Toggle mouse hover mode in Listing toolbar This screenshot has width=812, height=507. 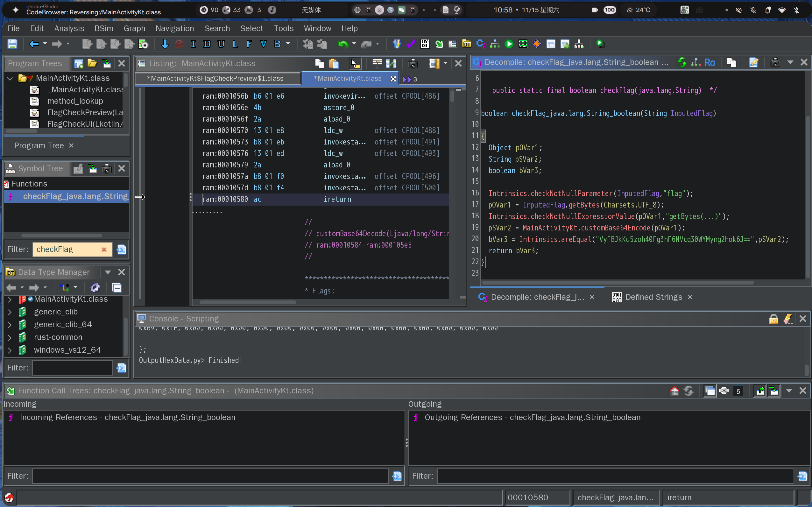pos(355,63)
